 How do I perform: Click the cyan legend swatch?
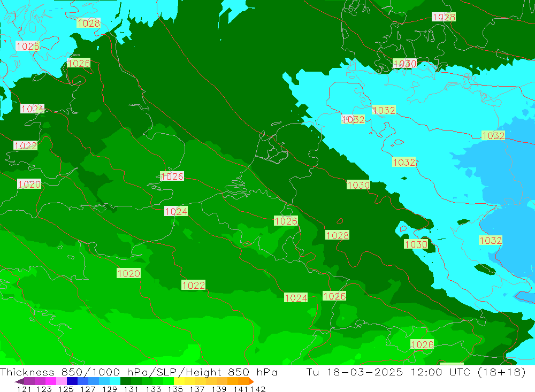tap(115, 381)
